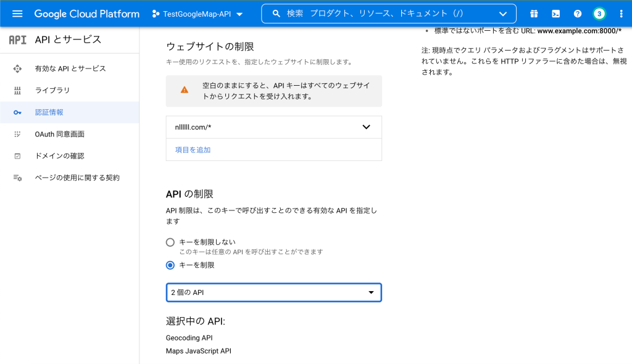
Task: Click the library grid icon
Action: (17, 90)
